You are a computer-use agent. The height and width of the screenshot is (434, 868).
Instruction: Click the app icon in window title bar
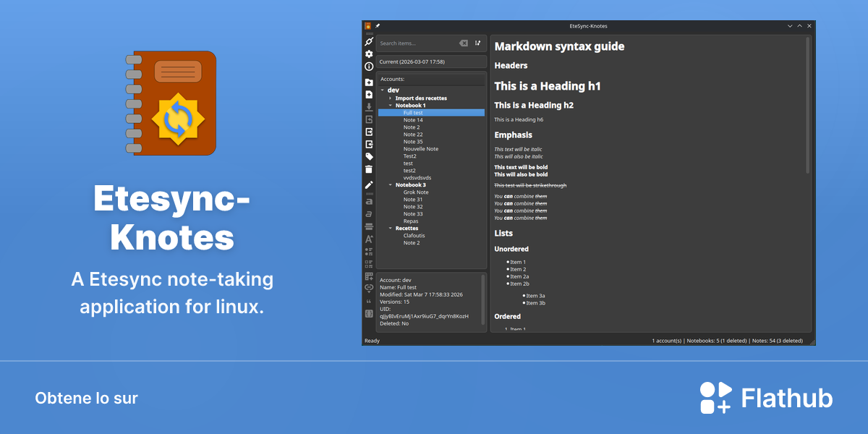(x=367, y=26)
